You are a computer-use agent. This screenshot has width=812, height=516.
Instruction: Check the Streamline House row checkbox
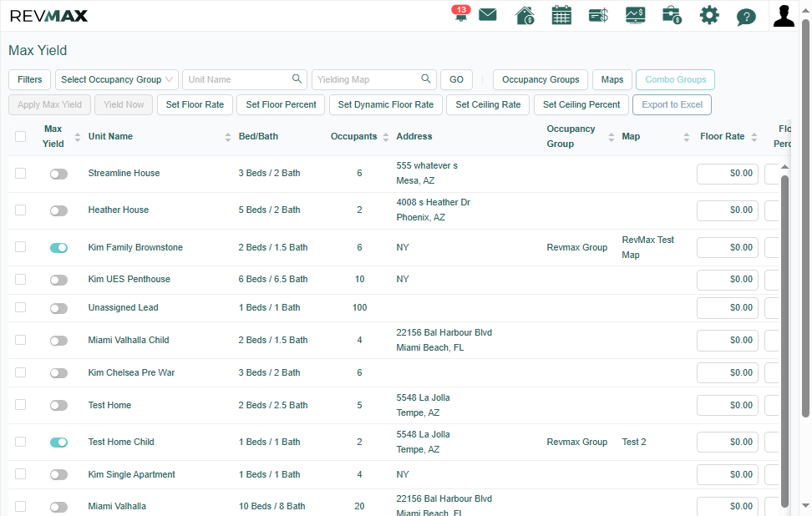(x=20, y=173)
